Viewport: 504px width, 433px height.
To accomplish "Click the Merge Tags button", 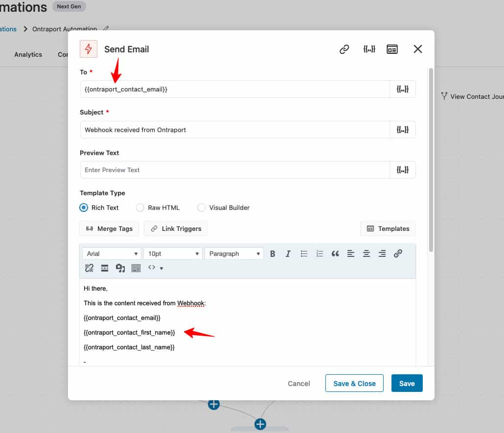I will 109,228.
